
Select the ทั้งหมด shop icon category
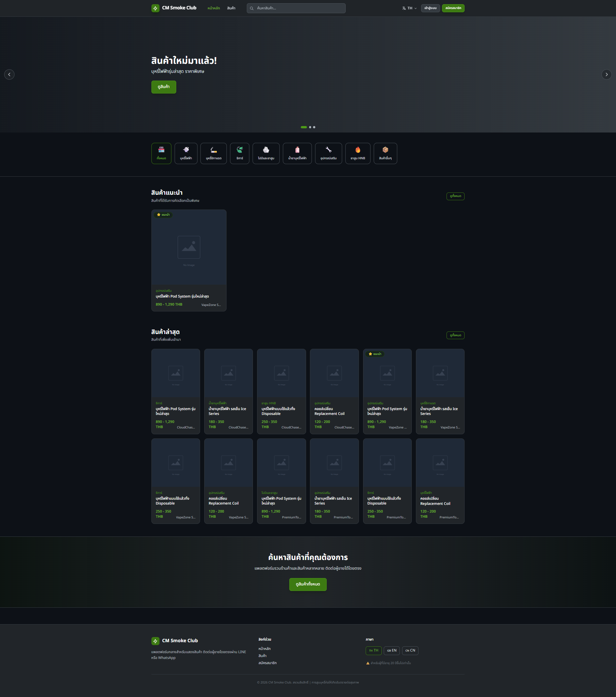click(161, 153)
